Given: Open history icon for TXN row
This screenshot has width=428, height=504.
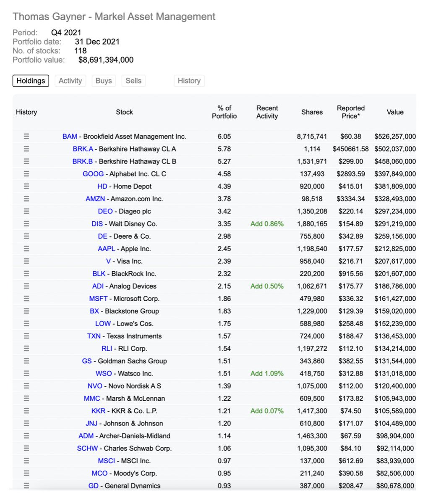Looking at the screenshot, I should (x=26, y=336).
